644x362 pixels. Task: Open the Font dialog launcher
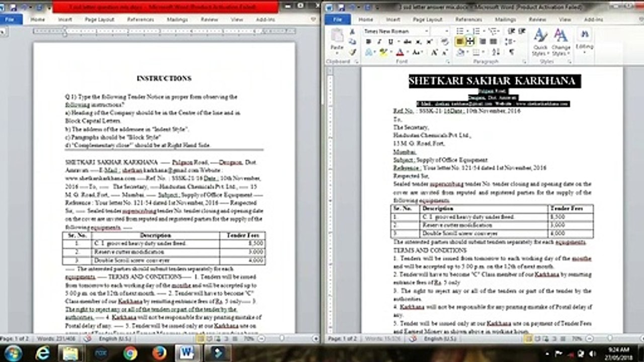click(447, 61)
